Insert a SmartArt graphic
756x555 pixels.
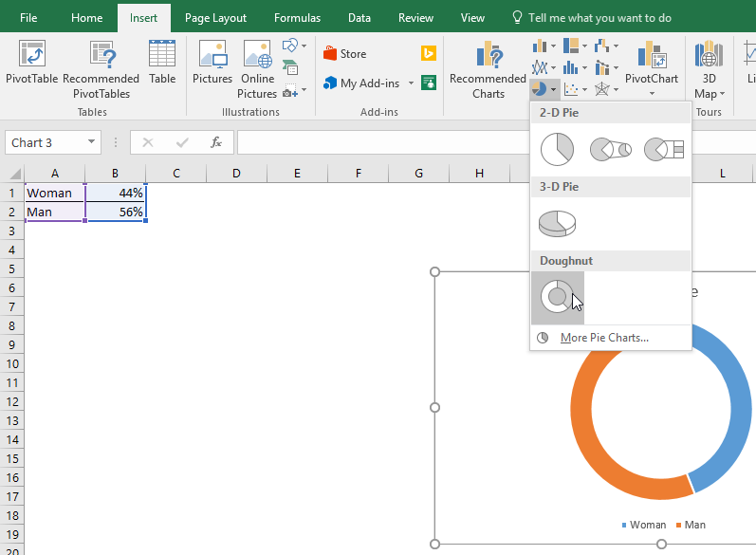click(289, 67)
